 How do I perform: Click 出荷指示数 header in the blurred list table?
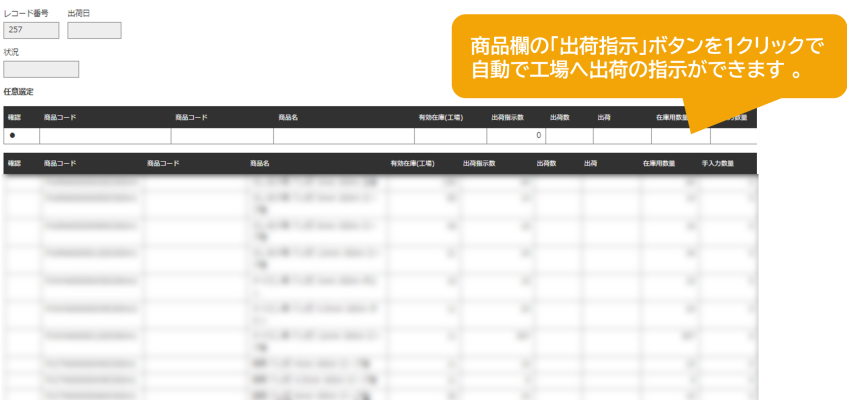coord(479,163)
